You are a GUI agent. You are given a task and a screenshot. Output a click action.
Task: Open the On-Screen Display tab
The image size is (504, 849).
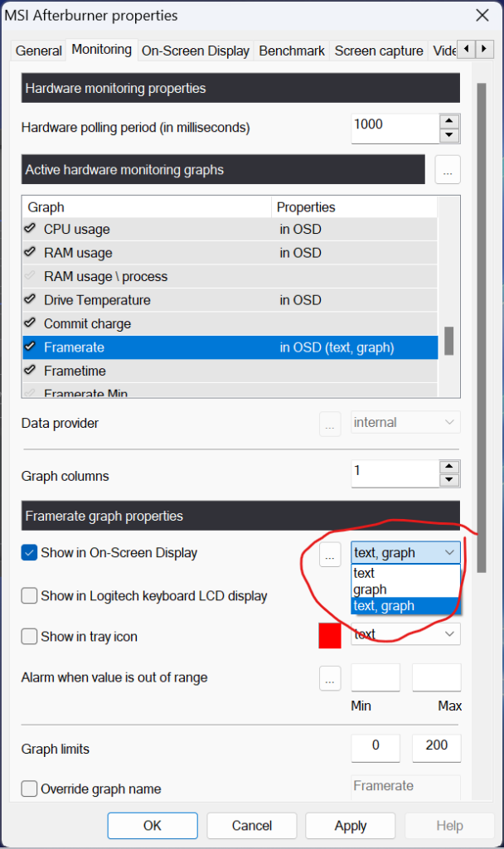tap(196, 51)
